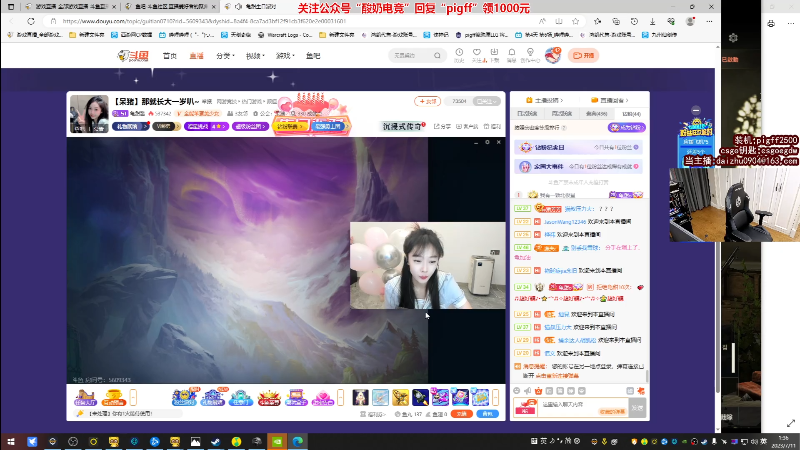Switch to the first ranking tab in chat panel
The image size is (800, 450).
527,114
